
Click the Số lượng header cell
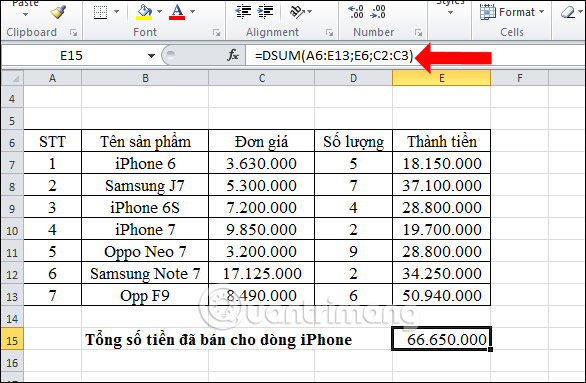point(354,141)
